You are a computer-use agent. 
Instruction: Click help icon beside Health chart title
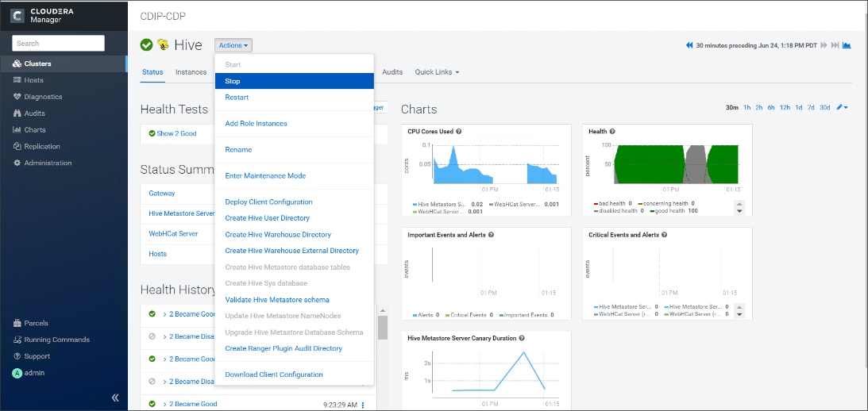click(x=613, y=132)
